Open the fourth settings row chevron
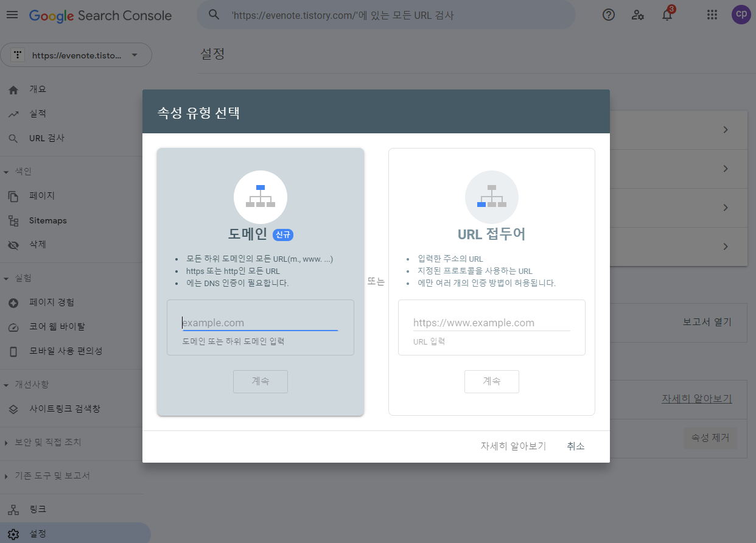756x543 pixels. pyautogui.click(x=726, y=247)
